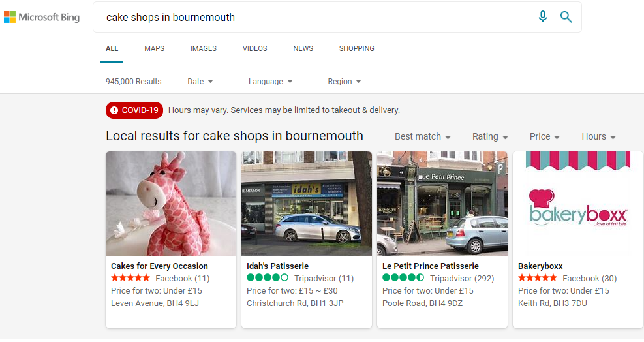Switch to the IMAGES tab
The height and width of the screenshot is (342, 644).
point(204,48)
